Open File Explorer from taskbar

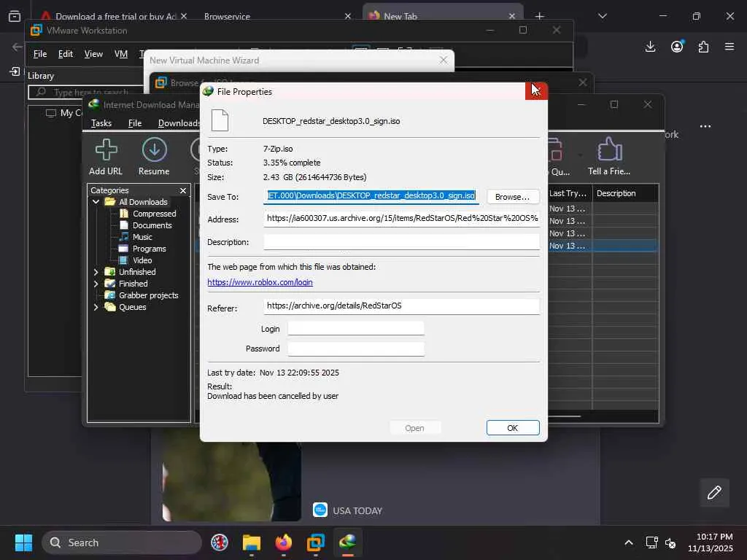pyautogui.click(x=252, y=542)
